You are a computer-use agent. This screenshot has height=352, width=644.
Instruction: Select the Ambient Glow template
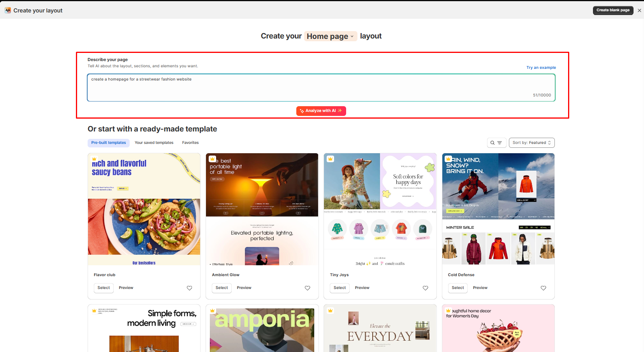click(222, 288)
